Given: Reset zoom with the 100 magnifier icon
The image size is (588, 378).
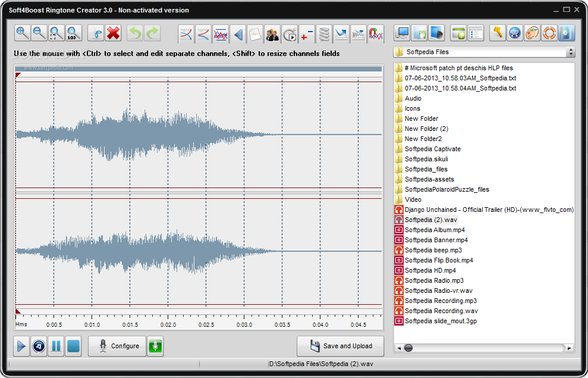Looking at the screenshot, I should pos(74,33).
